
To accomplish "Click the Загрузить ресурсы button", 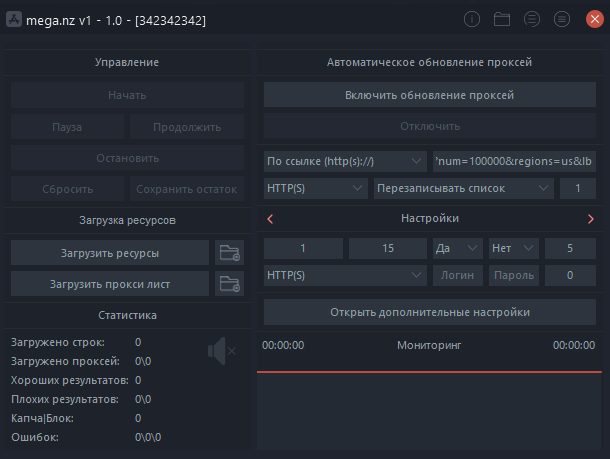I will point(110,252).
